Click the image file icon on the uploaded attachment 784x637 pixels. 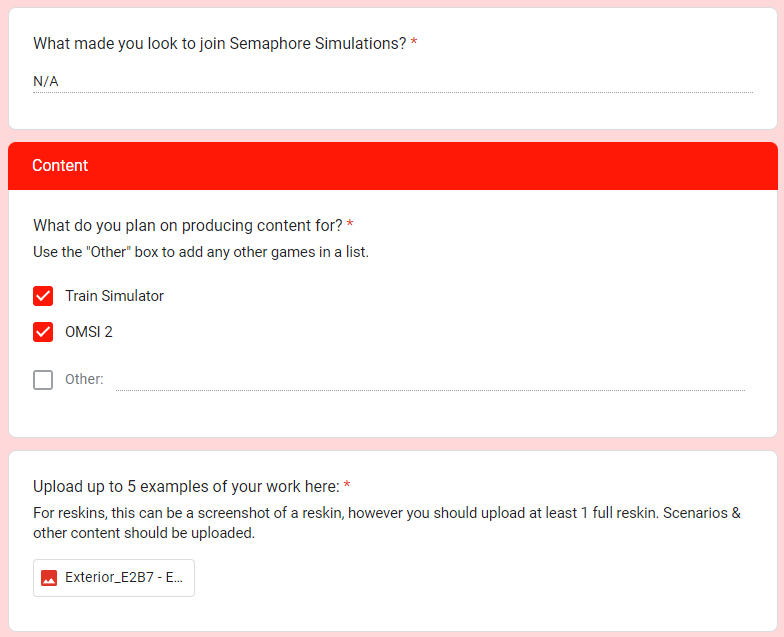point(49,578)
